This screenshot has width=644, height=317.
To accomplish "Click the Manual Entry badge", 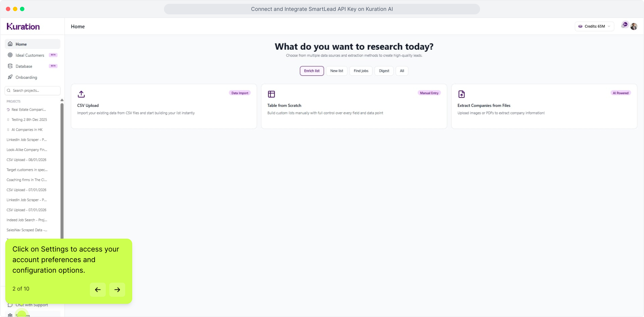I will click(x=429, y=93).
